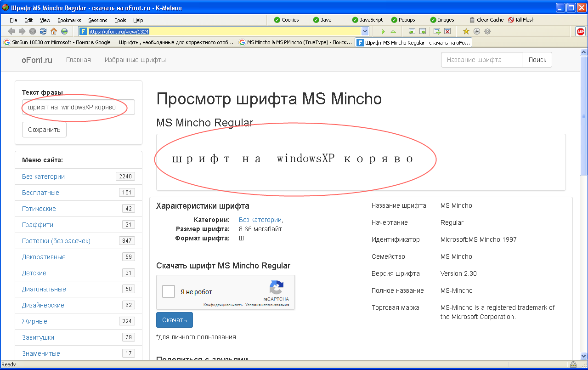
Task: Open "Избранные шрифты" navigation link
Action: coord(135,60)
